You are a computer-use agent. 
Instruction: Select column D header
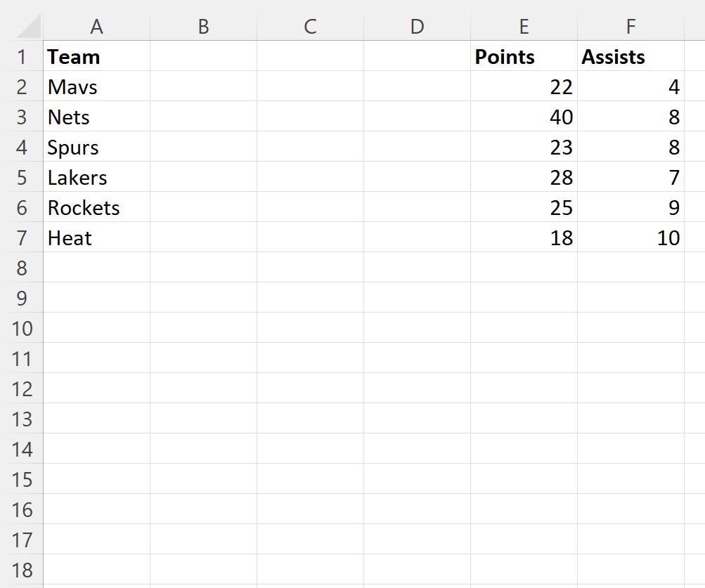click(x=418, y=27)
